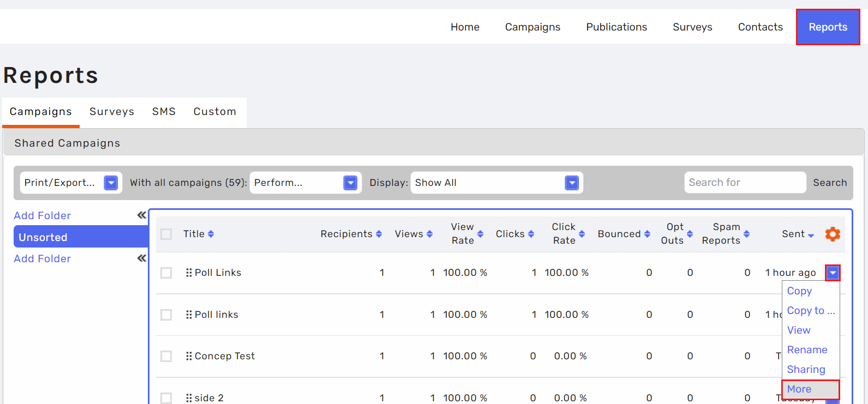Sort by Clicks column arrows

click(x=531, y=234)
